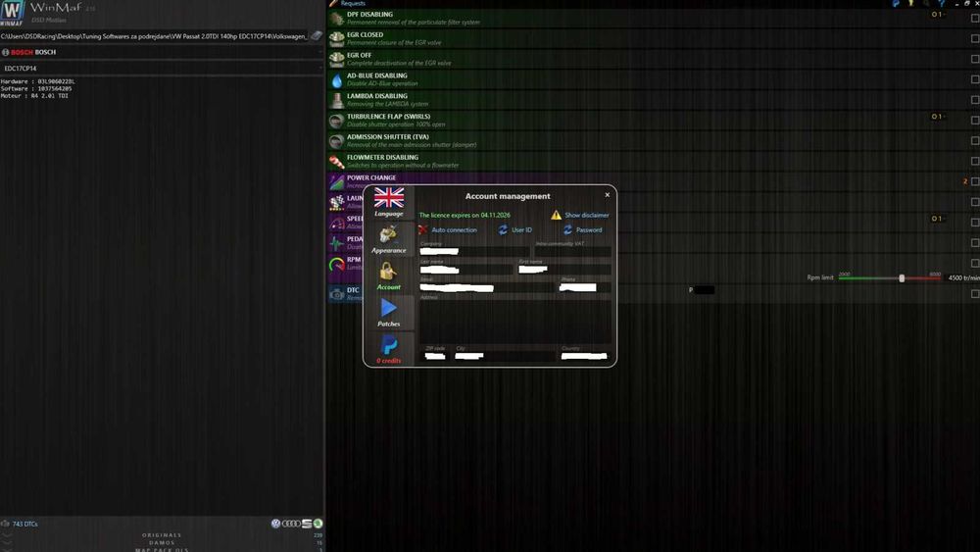This screenshot has height=552, width=980.
Task: Click the Admission Shutter TVA icon
Action: [x=336, y=141]
